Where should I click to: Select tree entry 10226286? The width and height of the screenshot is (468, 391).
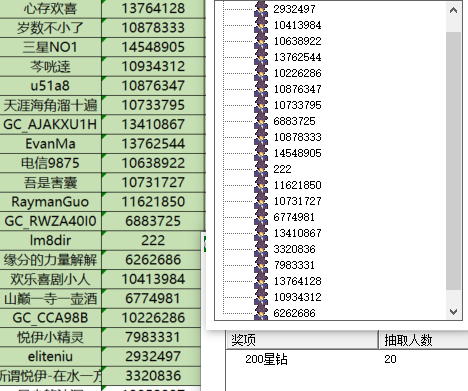(x=297, y=73)
